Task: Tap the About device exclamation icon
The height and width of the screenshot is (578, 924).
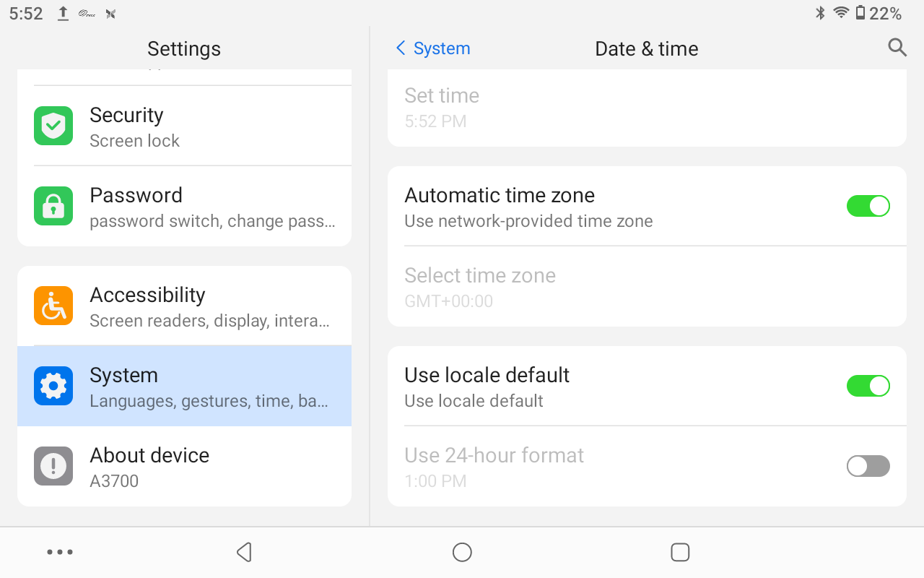Action: pos(53,467)
